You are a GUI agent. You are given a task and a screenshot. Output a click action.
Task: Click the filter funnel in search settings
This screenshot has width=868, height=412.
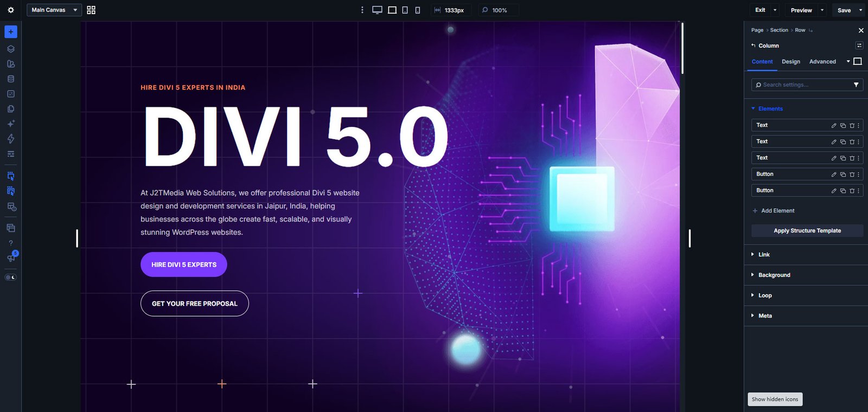(856, 85)
